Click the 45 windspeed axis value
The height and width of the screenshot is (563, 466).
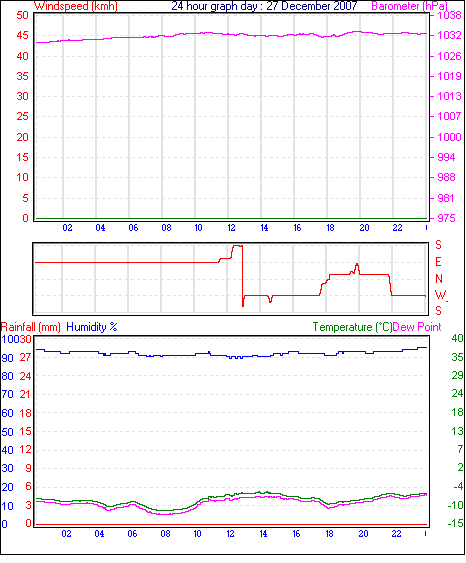pos(22,35)
